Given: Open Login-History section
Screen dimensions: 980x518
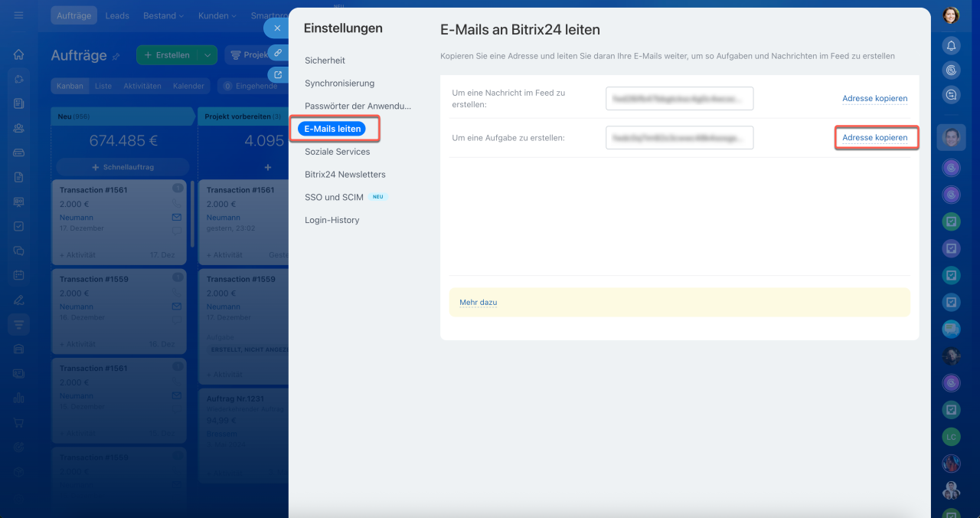Looking at the screenshot, I should pos(332,220).
